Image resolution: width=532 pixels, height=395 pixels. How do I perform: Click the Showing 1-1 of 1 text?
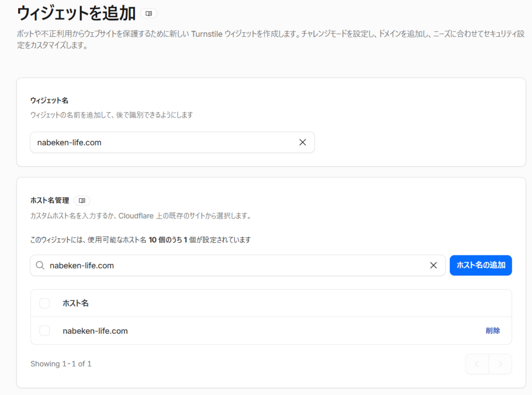coord(61,364)
